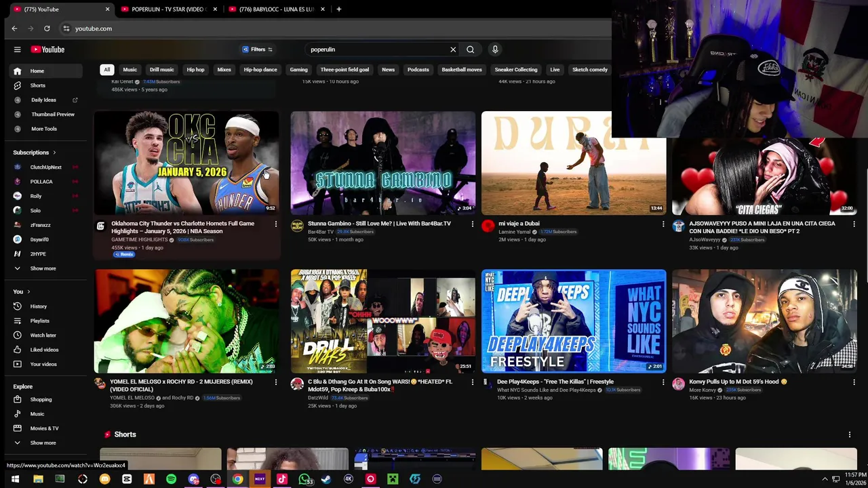The height and width of the screenshot is (488, 868).
Task: Open Your videos in the sidebar
Action: click(x=43, y=364)
